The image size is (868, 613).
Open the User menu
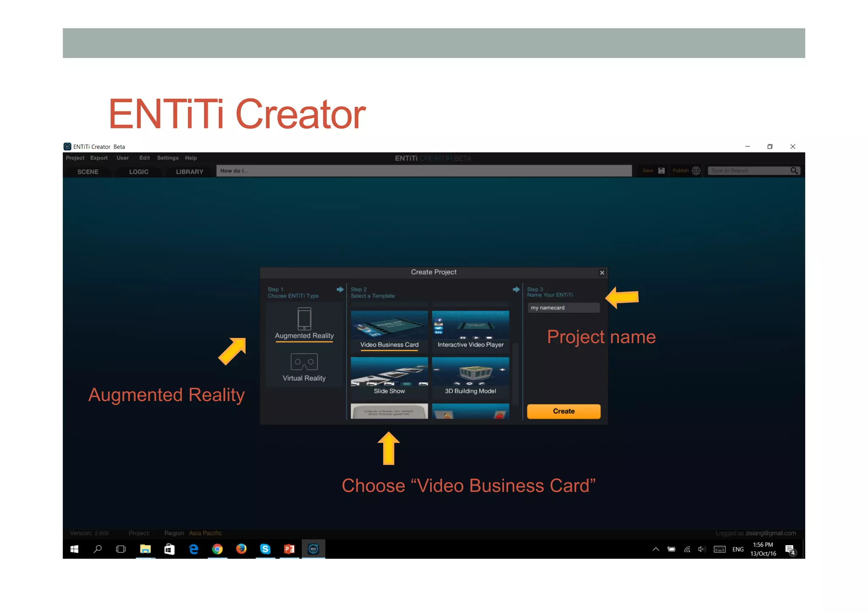[122, 158]
